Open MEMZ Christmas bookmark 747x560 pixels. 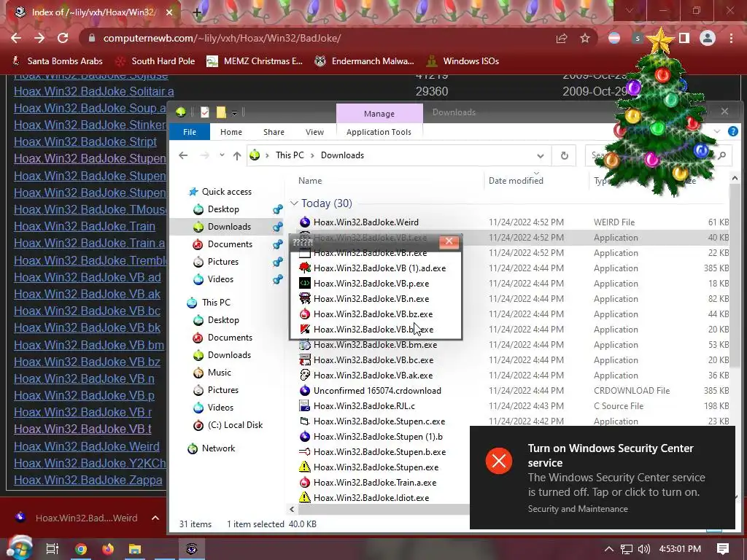[x=255, y=61]
